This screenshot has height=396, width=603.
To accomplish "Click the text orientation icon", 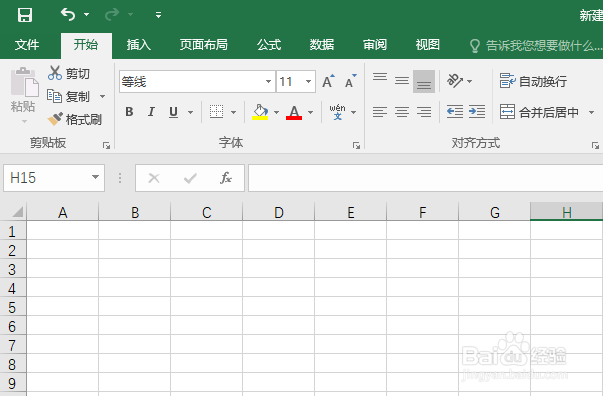I will (x=455, y=81).
